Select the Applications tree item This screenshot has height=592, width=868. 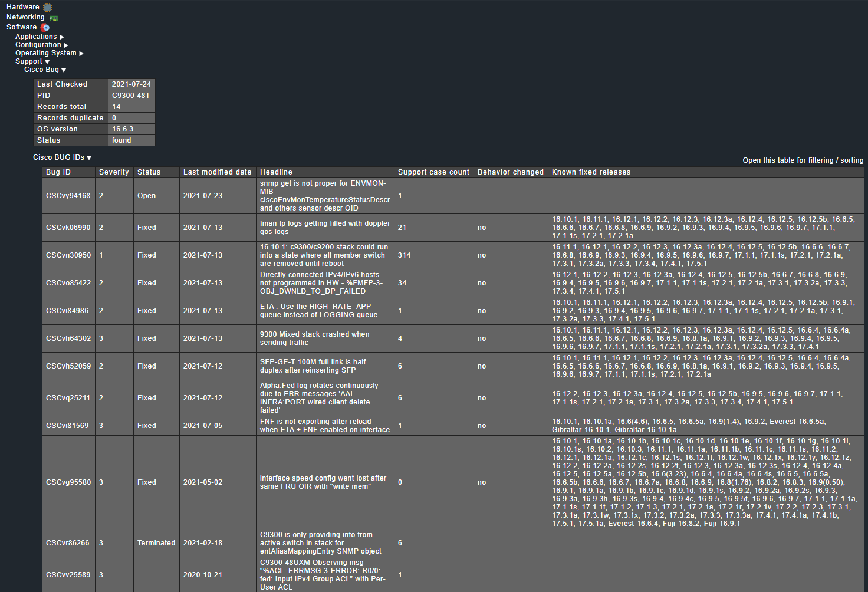(36, 37)
